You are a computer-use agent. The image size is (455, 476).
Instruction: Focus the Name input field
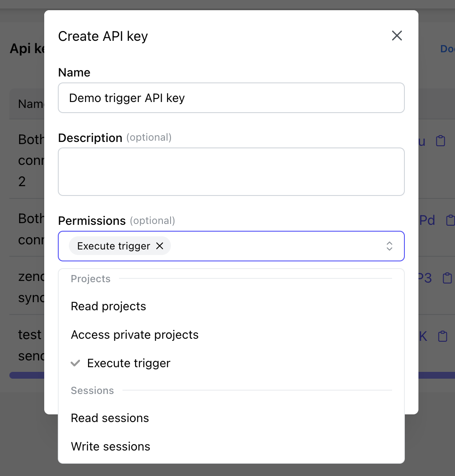tap(231, 98)
